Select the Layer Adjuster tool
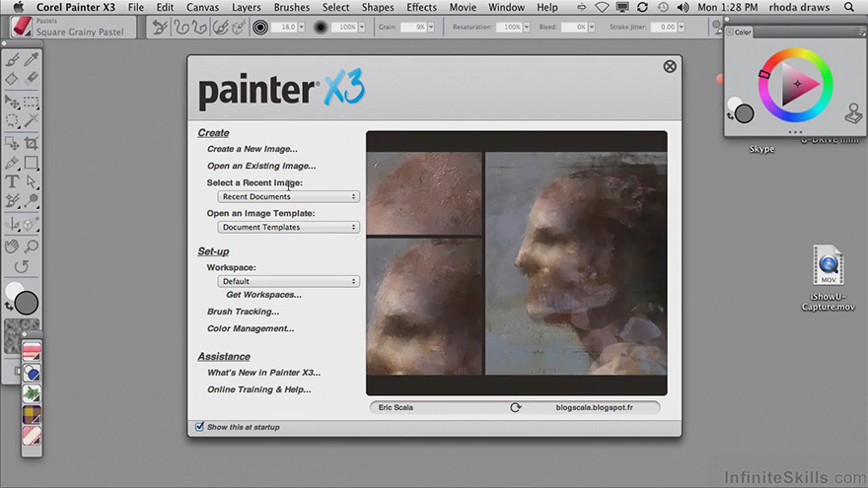The width and height of the screenshot is (868, 488). pyautogui.click(x=12, y=102)
